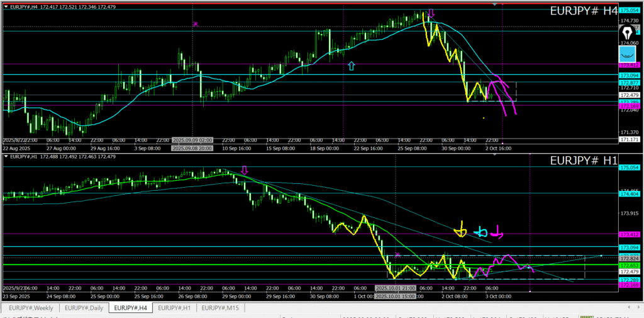Click the magenta down arrow on H4 chart
This screenshot has width=644, height=318.
click(x=431, y=13)
